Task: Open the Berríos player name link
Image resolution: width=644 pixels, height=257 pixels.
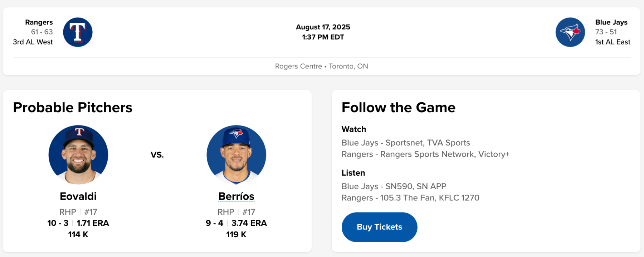Action: (236, 196)
